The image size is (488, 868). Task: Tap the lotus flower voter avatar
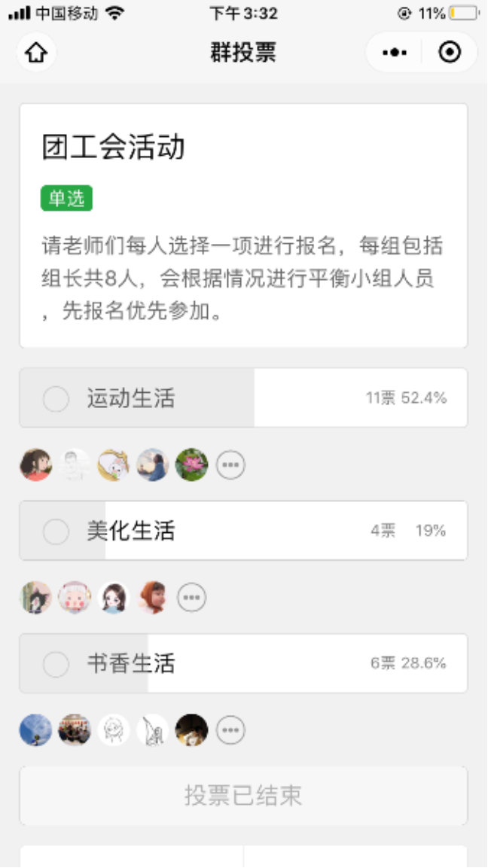point(191,465)
